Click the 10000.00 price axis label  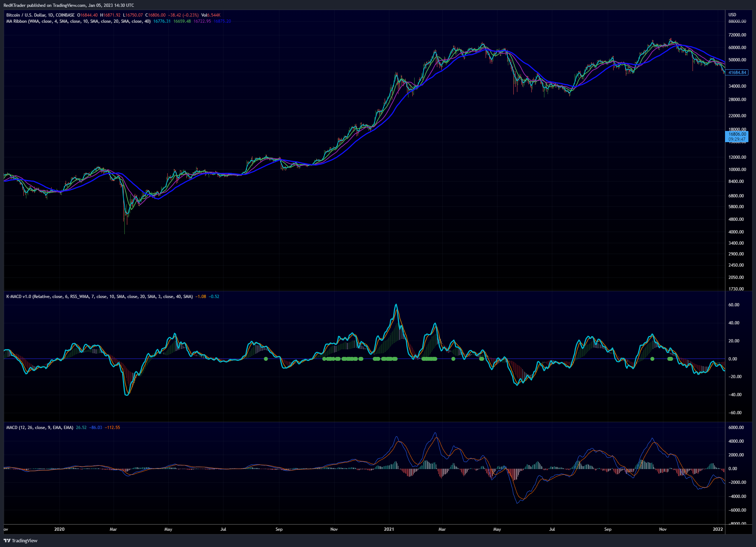(x=737, y=170)
